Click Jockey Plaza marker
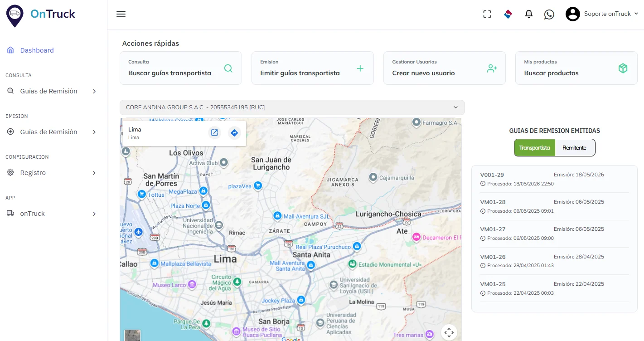This screenshot has height=341, width=644. pos(301,300)
